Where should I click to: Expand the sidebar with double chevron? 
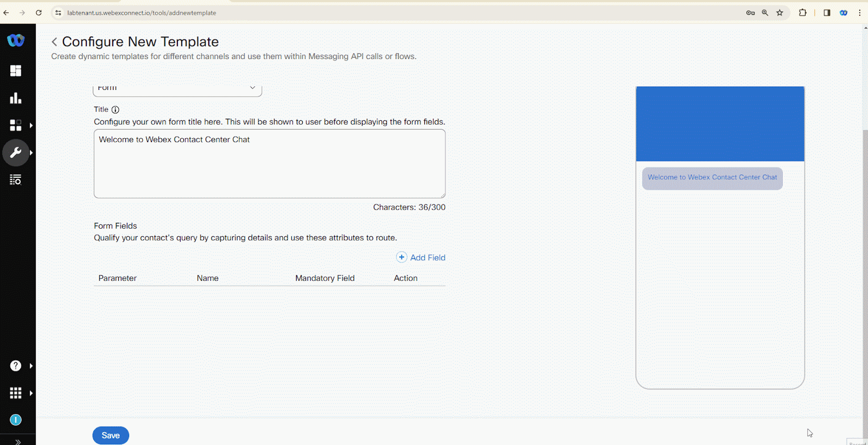click(18, 441)
